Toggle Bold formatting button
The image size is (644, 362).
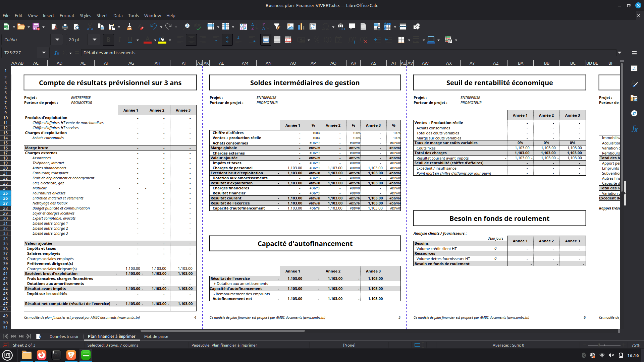coord(108,40)
